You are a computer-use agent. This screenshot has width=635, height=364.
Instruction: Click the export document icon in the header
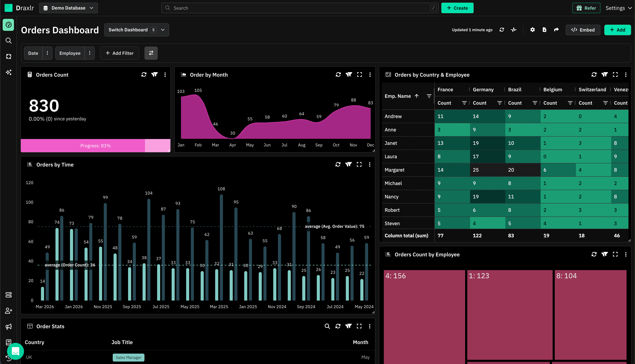544,30
